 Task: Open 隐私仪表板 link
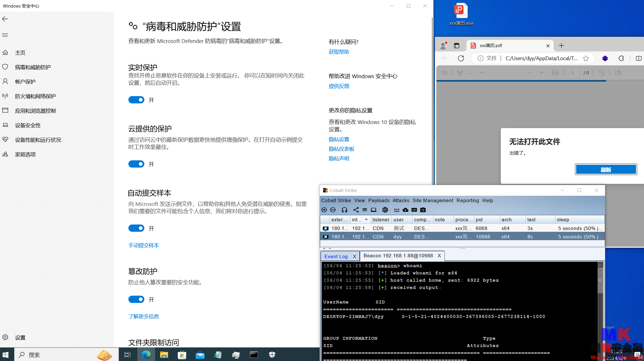click(x=341, y=149)
